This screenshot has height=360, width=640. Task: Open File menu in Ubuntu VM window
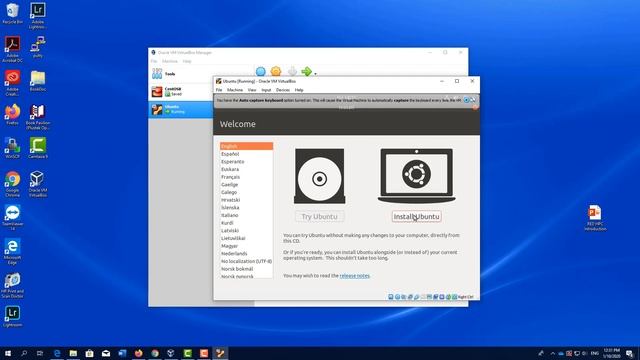(219, 90)
